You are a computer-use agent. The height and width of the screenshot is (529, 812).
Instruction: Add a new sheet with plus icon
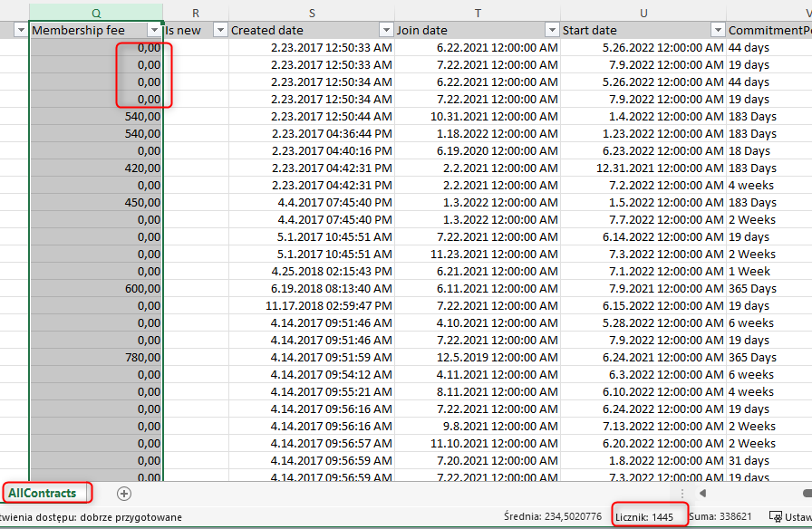(x=124, y=494)
